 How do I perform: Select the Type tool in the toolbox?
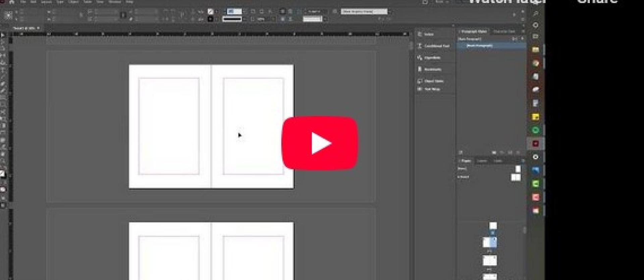tap(3, 70)
